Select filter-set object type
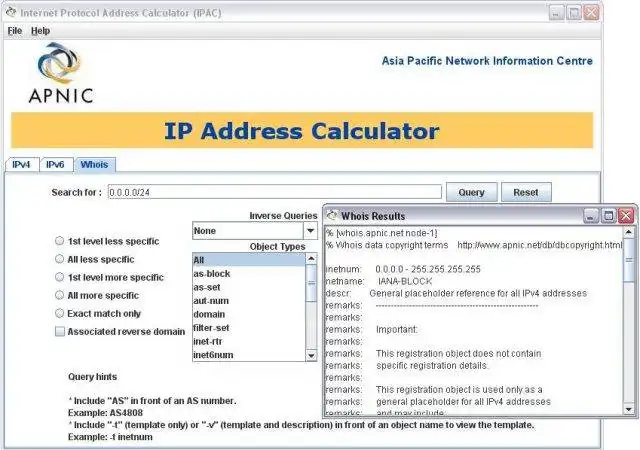The height and width of the screenshot is (450, 640). (x=249, y=327)
